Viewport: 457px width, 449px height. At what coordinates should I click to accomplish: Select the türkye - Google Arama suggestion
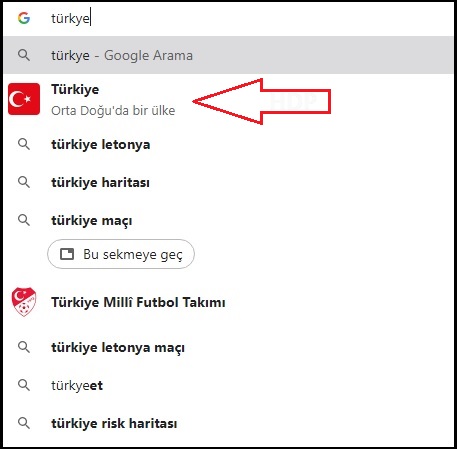[x=228, y=55]
